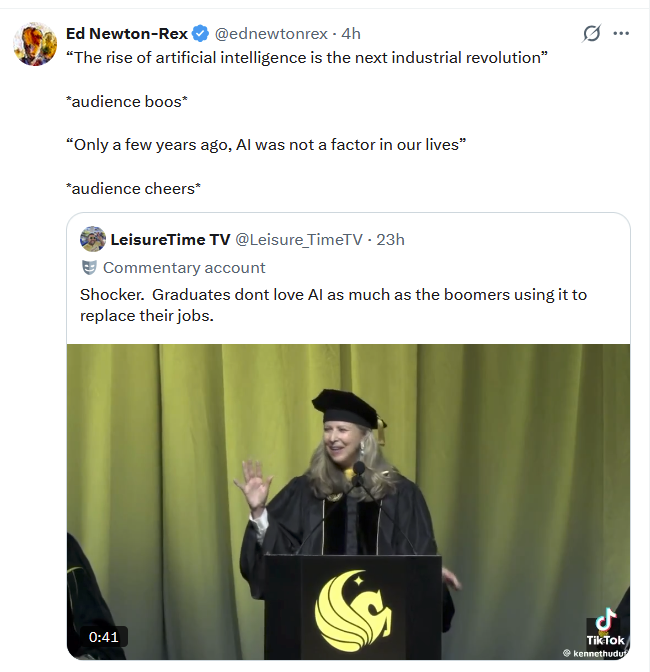Open the three-dot more options menu
The width and height of the screenshot is (650, 672).
(x=621, y=33)
